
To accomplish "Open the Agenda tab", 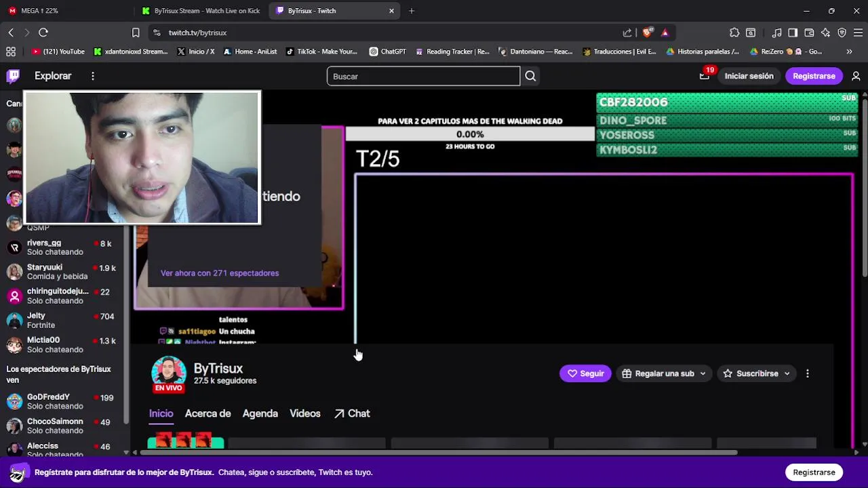I will click(x=260, y=413).
